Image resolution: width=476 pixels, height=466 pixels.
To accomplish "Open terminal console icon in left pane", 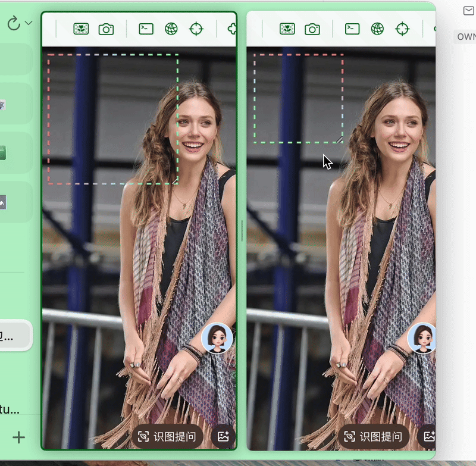I will (146, 29).
